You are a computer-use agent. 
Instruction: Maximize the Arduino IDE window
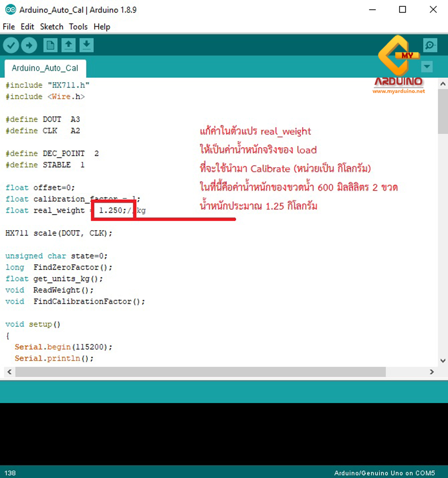(402, 10)
